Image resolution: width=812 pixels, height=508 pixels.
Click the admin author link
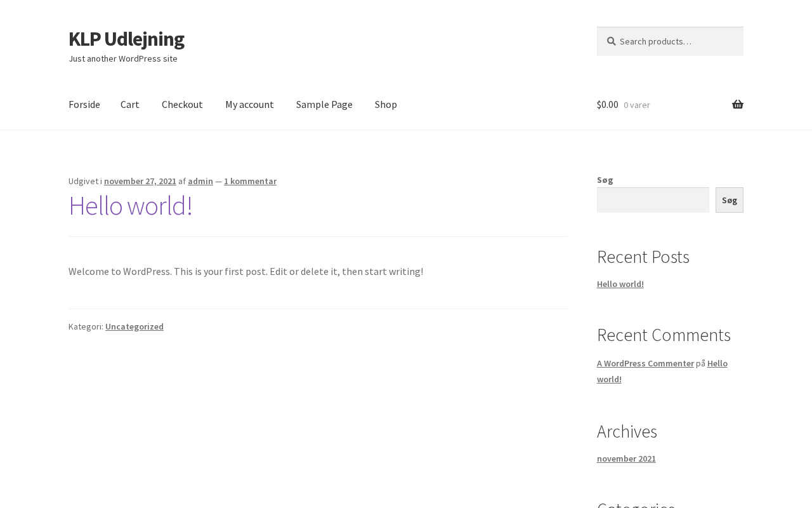(200, 181)
